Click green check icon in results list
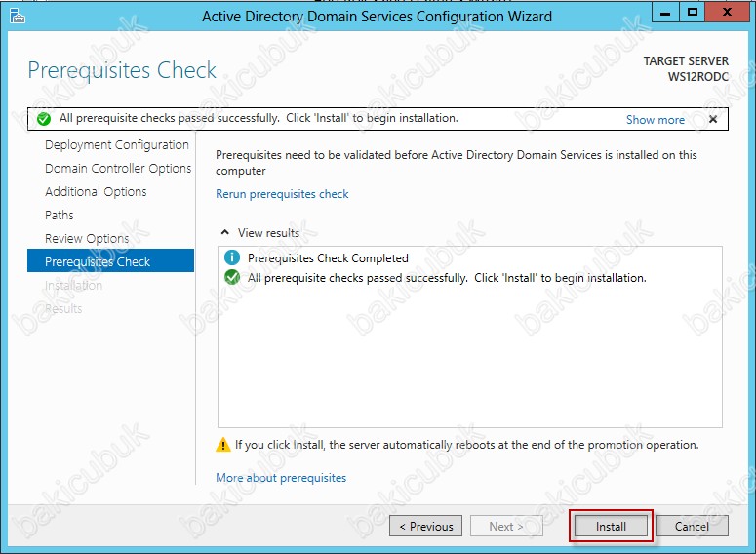756x554 pixels. (x=232, y=277)
